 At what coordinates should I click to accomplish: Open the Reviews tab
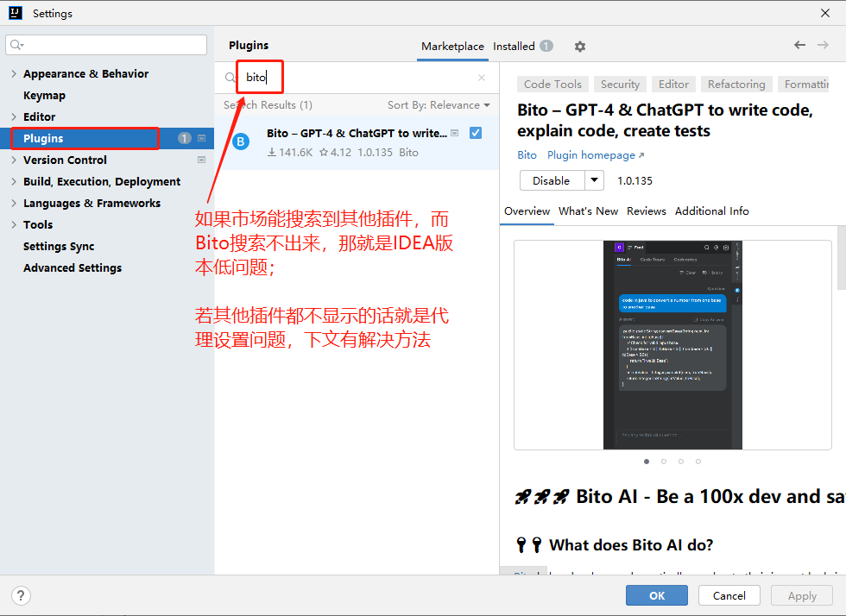tap(647, 211)
